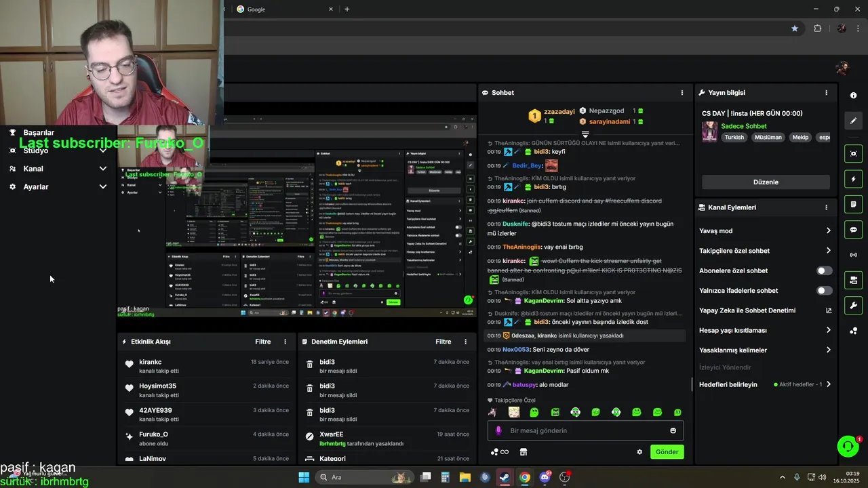This screenshot has width=868, height=488.
Task: Expand the Ayarlar menu chevron
Action: 103,186
